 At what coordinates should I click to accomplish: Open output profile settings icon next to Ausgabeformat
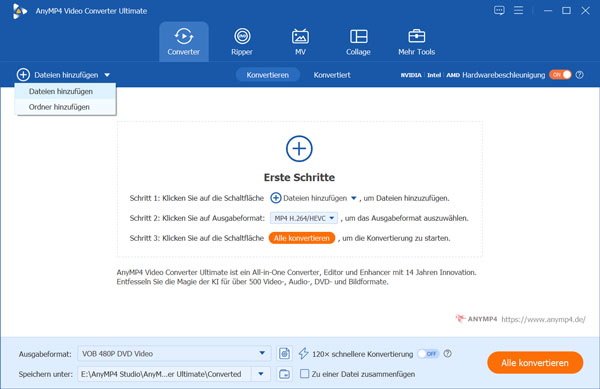[x=284, y=354]
